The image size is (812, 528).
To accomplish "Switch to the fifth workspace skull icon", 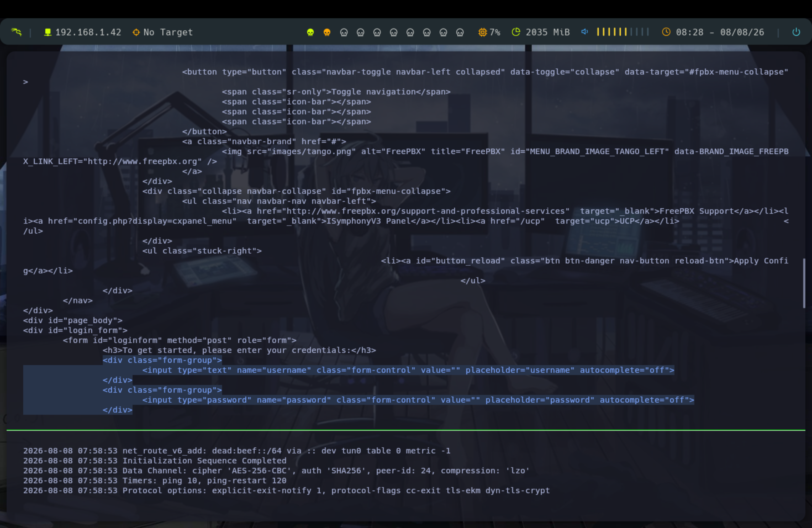I will click(377, 32).
